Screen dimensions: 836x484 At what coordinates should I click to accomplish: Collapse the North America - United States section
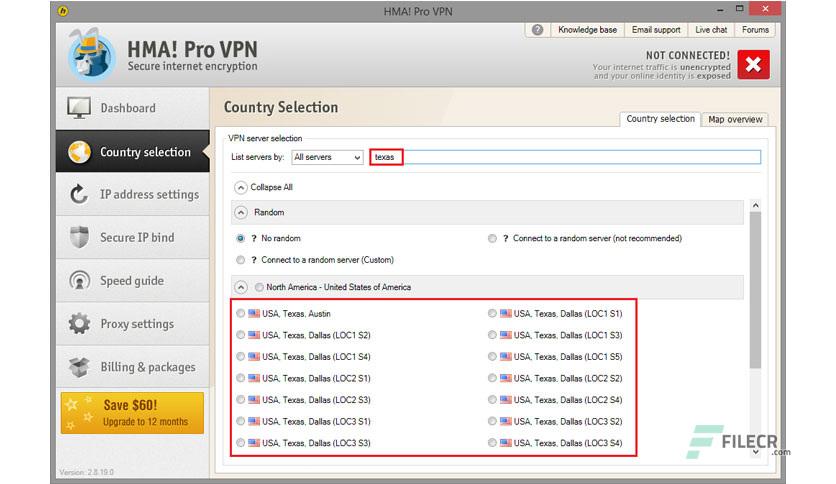[x=241, y=287]
